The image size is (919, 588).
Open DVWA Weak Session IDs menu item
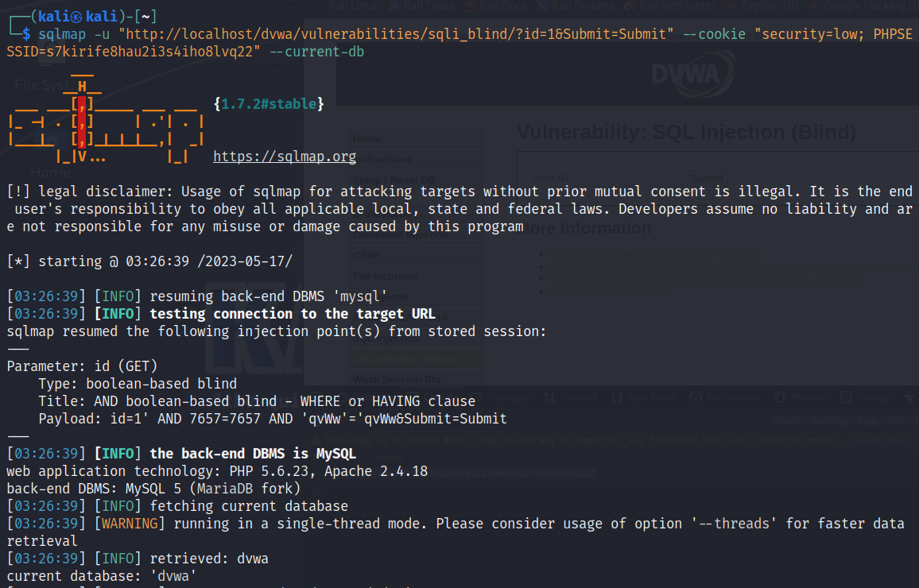coord(416,380)
